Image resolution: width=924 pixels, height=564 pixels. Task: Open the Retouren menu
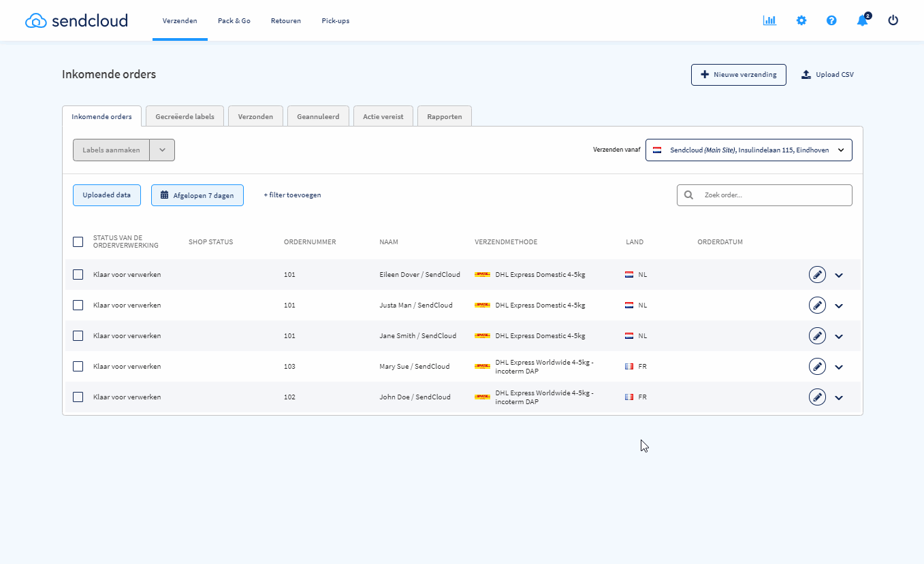tap(286, 21)
